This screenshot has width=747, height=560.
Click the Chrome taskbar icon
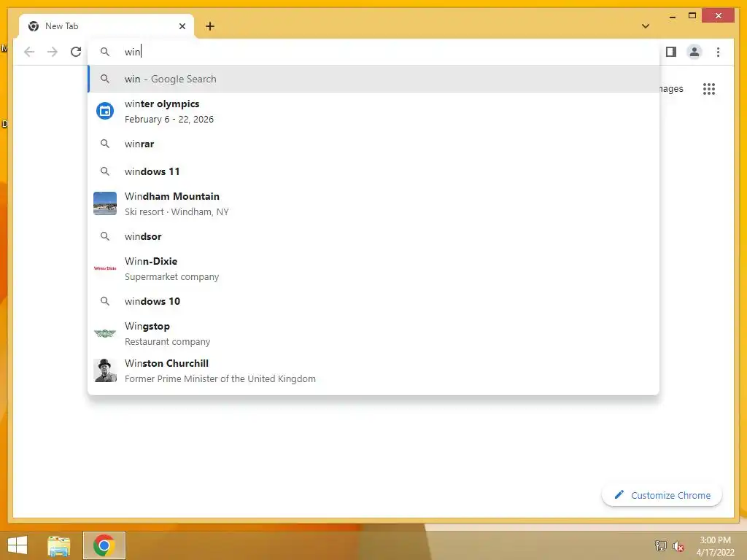[x=104, y=545]
